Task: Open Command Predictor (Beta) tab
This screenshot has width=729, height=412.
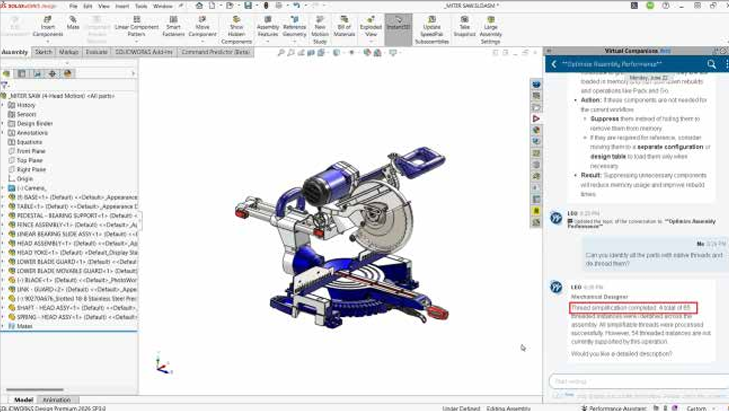Action: pos(215,52)
